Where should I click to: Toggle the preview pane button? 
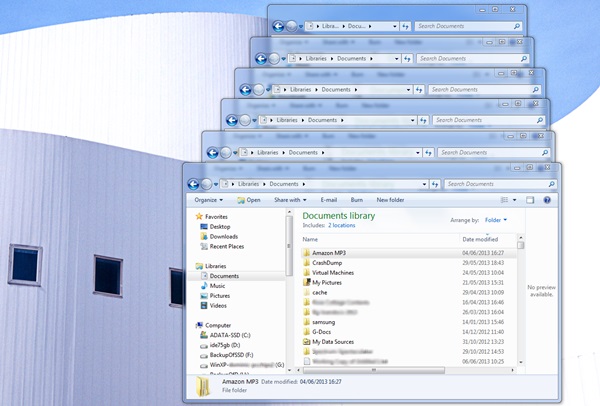pos(530,200)
